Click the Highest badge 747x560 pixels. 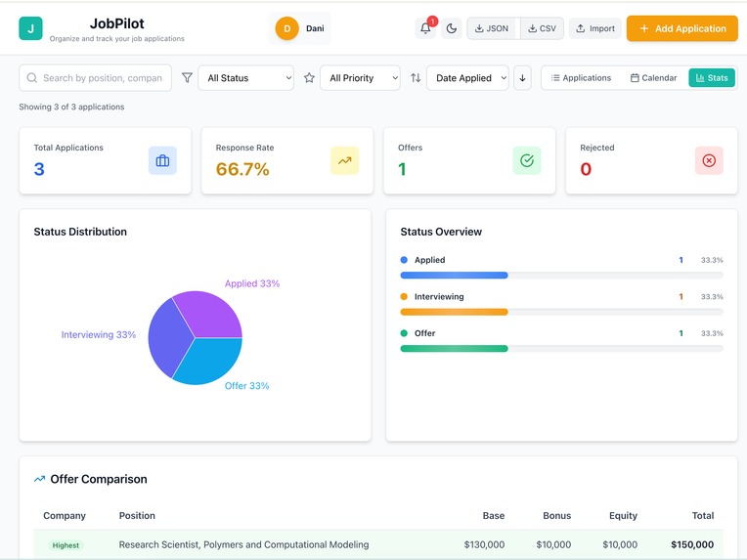(66, 545)
